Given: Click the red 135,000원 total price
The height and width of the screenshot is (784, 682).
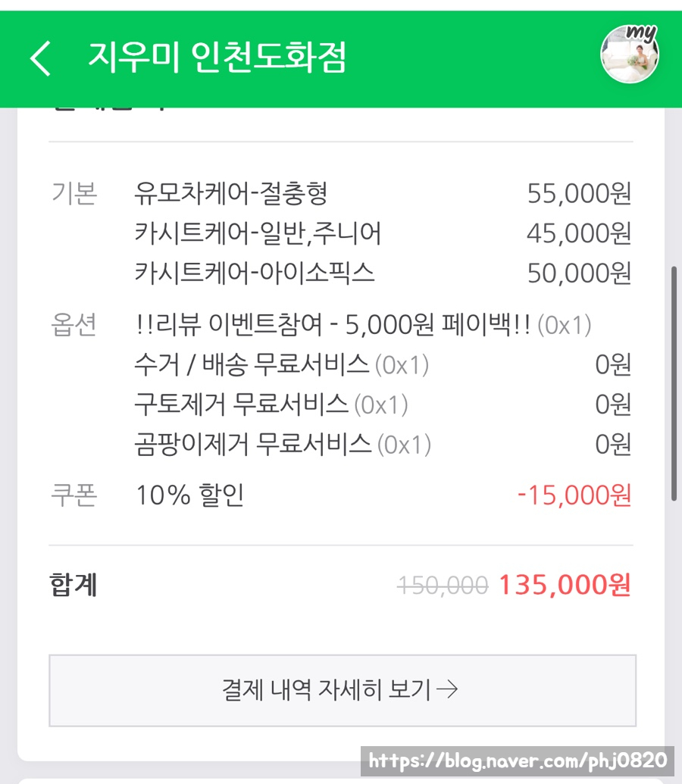Looking at the screenshot, I should [564, 585].
